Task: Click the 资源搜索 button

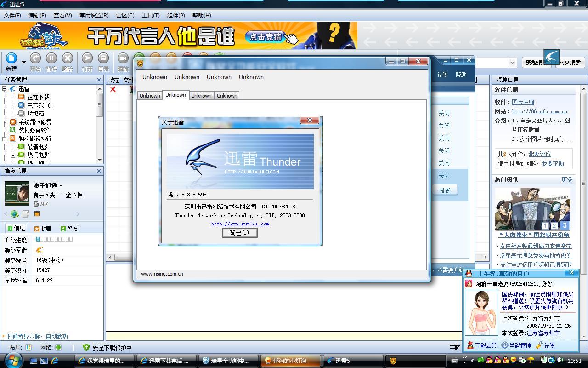Action: [537, 62]
